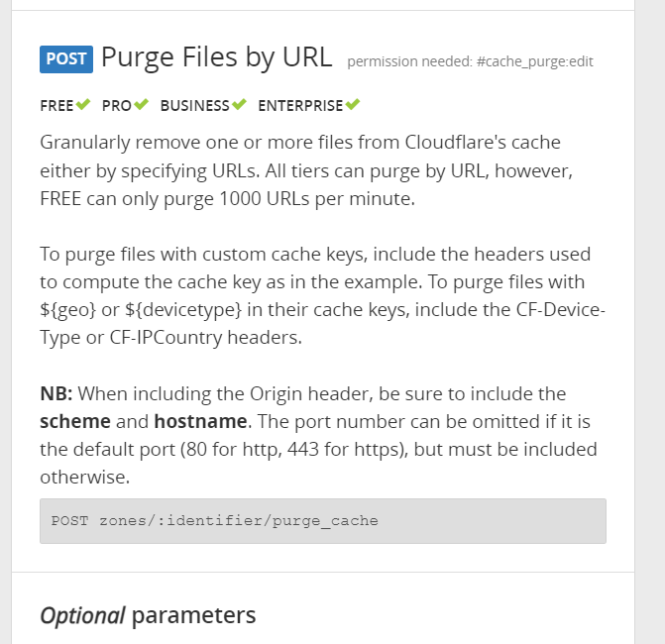Click the permission needed #cache_purge:edit text
Screen dimensions: 665x644
point(470,61)
